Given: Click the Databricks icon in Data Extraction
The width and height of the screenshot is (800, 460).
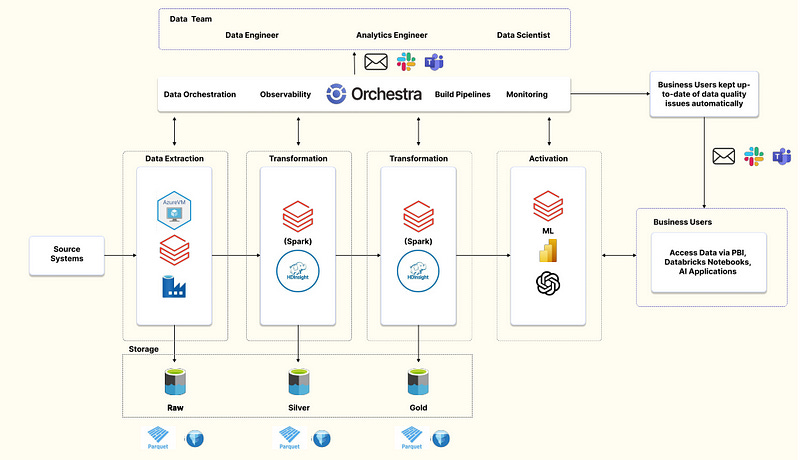Looking at the screenshot, I should [x=174, y=250].
